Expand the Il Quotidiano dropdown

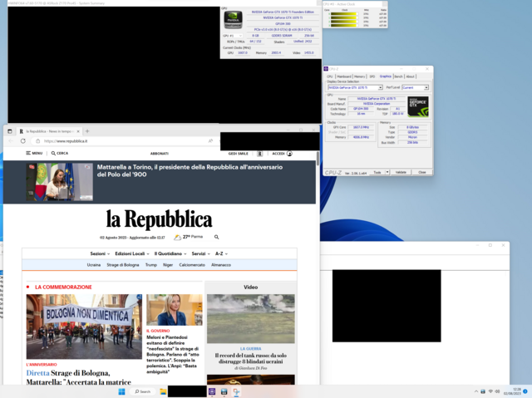pyautogui.click(x=170, y=253)
